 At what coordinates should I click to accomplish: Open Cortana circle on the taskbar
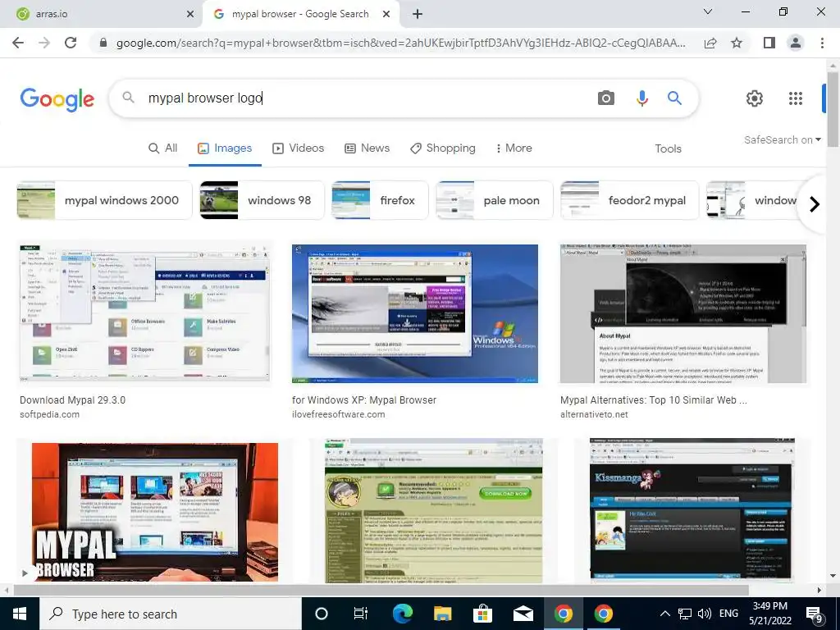(321, 614)
